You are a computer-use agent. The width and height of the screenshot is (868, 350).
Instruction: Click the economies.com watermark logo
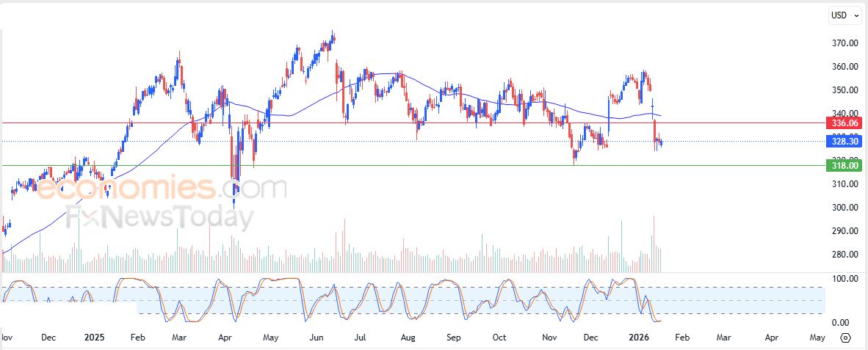coord(162,189)
